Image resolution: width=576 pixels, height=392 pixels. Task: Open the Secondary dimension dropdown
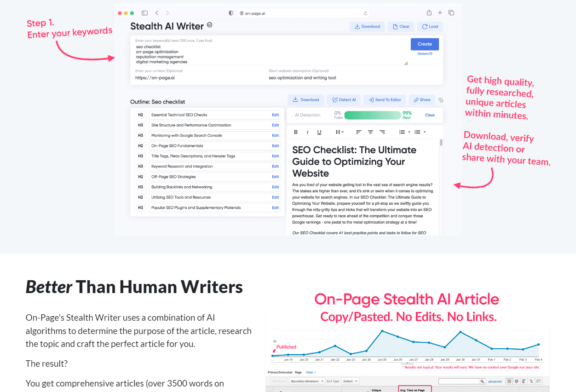click(x=307, y=381)
